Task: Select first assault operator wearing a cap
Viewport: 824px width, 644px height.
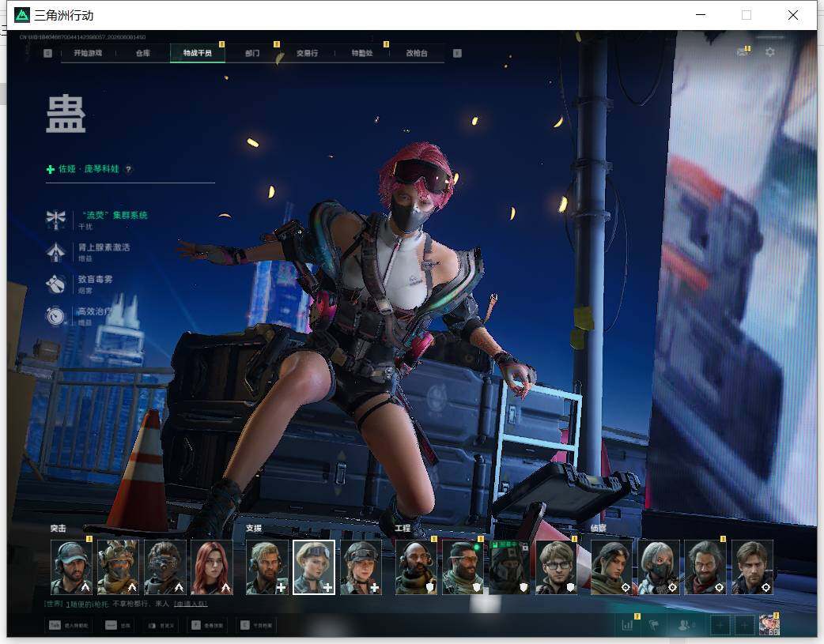Action: coord(71,567)
